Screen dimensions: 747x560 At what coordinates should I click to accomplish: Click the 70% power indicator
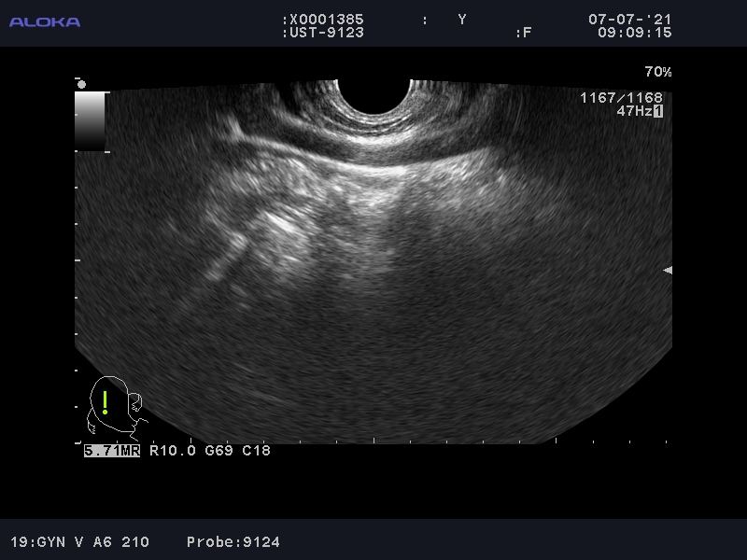click(657, 72)
